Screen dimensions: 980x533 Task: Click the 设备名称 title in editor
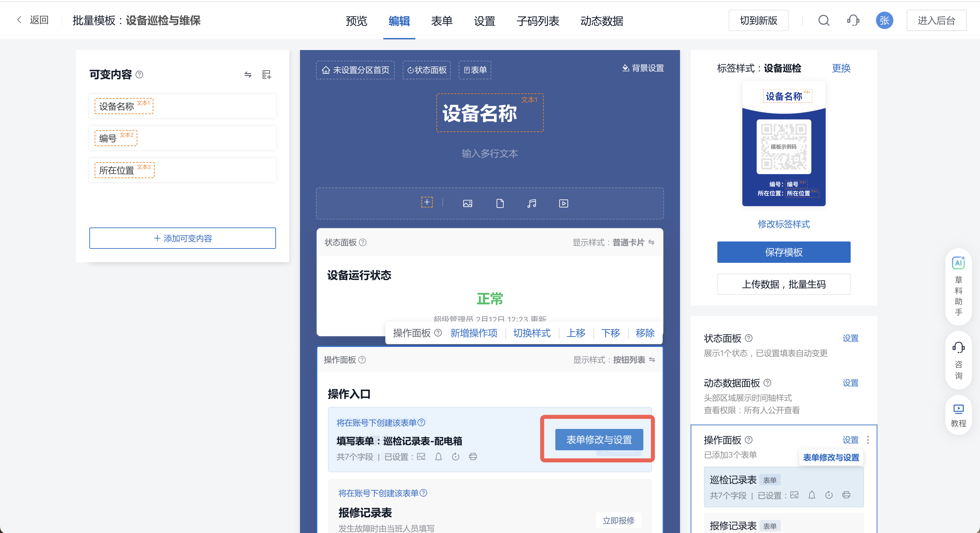point(490,113)
